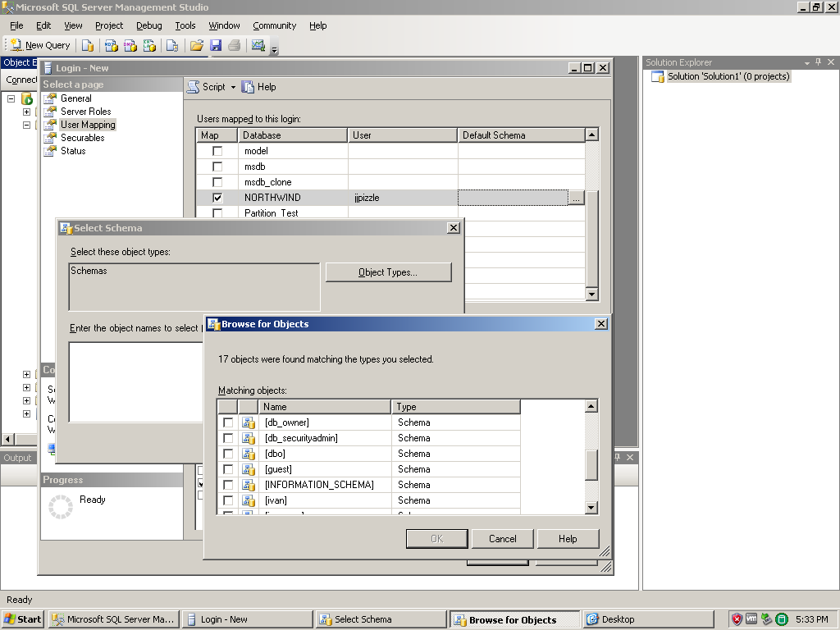The image size is (840, 630).
Task: Click Select Schema taskbar button
Action: click(381, 619)
